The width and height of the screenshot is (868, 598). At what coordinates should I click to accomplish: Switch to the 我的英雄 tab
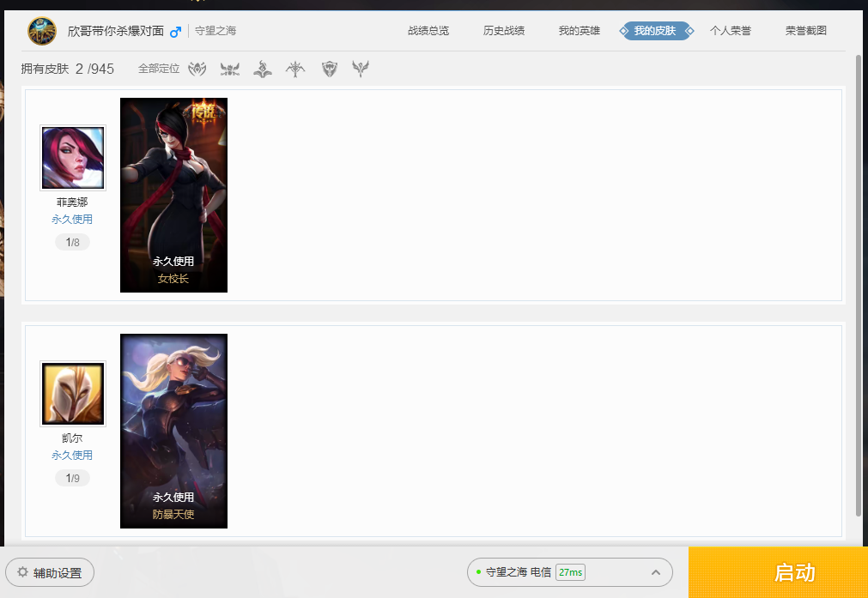[579, 31]
